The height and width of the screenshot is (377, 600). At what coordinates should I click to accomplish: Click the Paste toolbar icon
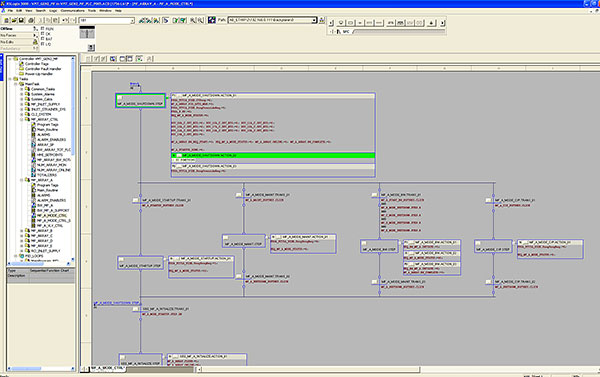tap(55, 20)
